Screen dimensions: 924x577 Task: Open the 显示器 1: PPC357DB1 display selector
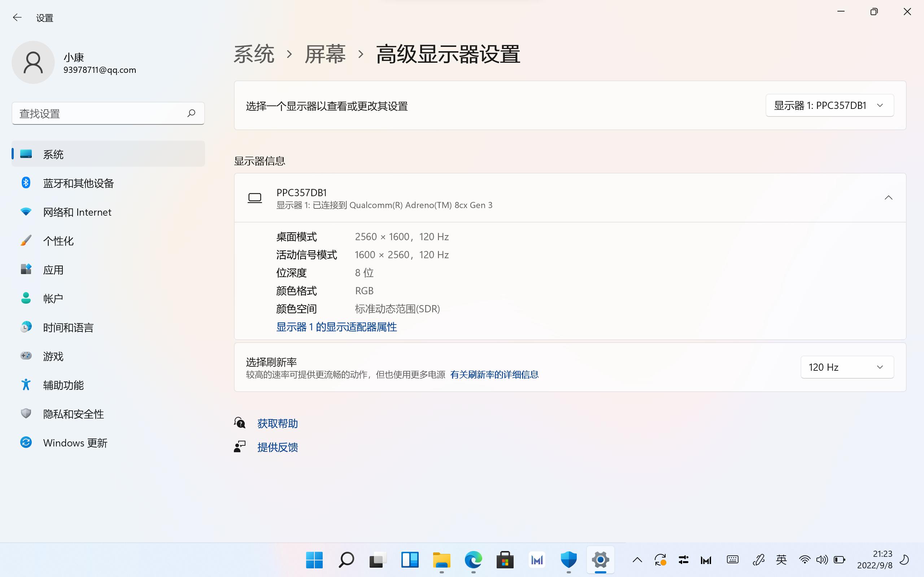[829, 105]
